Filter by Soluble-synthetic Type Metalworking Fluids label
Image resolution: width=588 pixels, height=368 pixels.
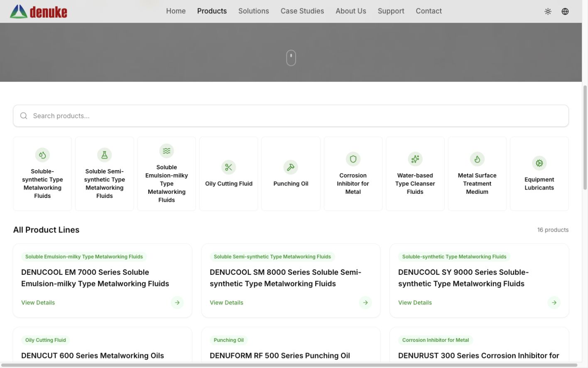[x=42, y=184]
